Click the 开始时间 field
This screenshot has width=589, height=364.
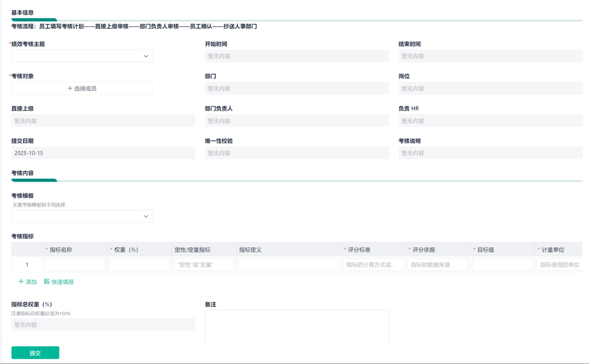tap(297, 56)
